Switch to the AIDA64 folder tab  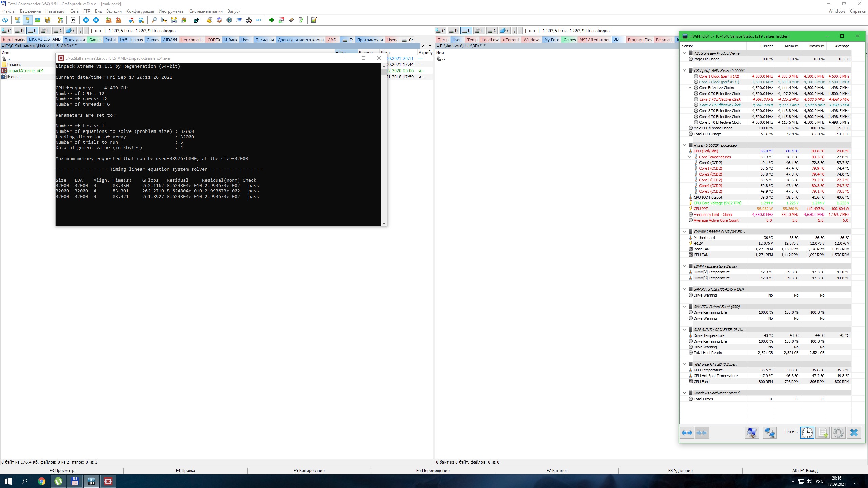tap(170, 40)
